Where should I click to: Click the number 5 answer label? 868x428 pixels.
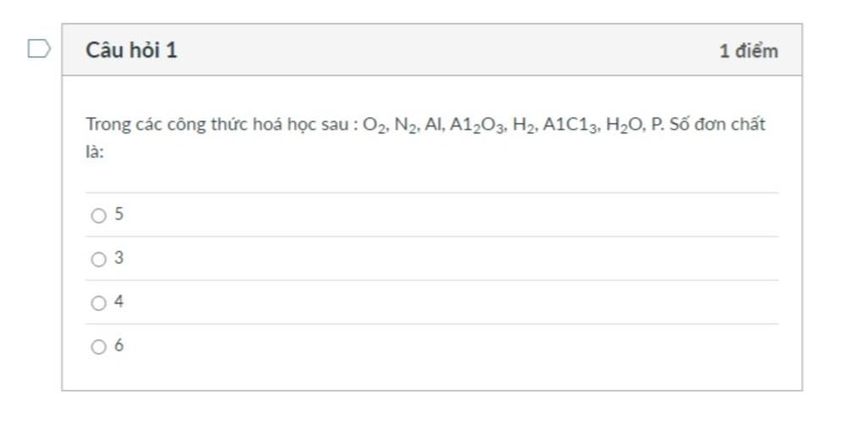[119, 214]
